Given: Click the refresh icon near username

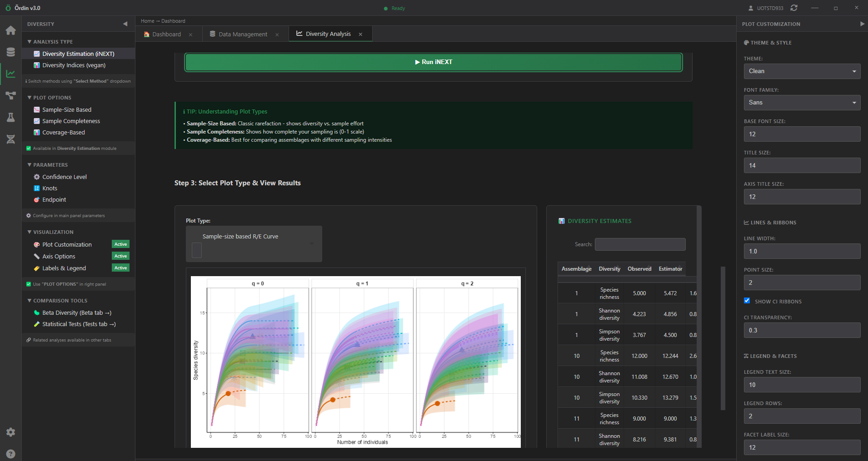Looking at the screenshot, I should pos(794,8).
